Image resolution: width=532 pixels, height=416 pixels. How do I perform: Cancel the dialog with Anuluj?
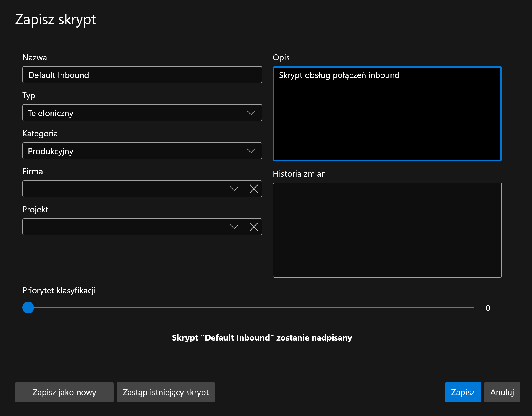[x=502, y=392]
